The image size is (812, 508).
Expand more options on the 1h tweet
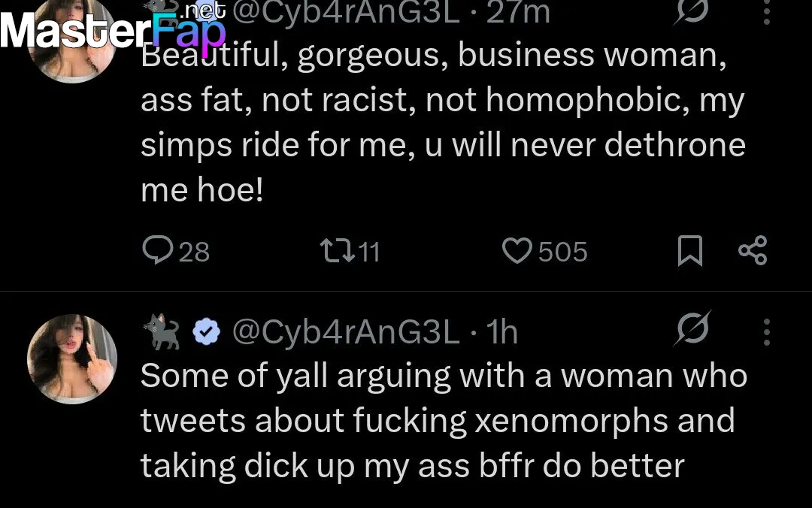(767, 331)
